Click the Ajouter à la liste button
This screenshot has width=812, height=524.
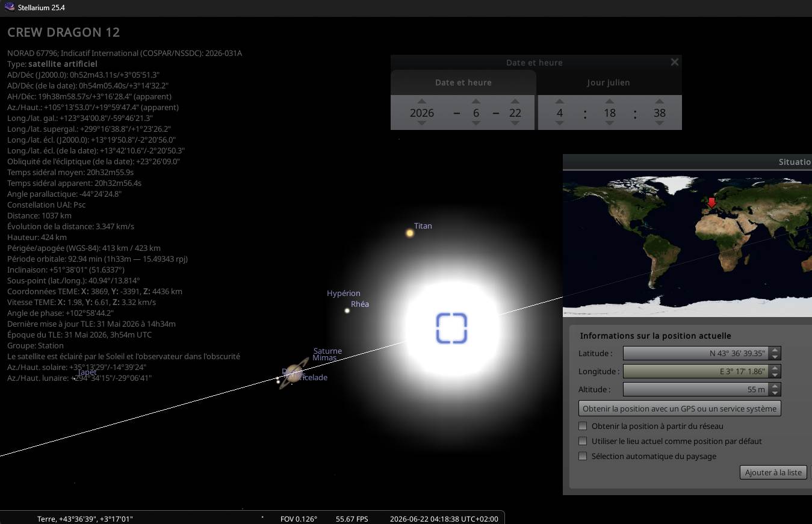coord(773,472)
